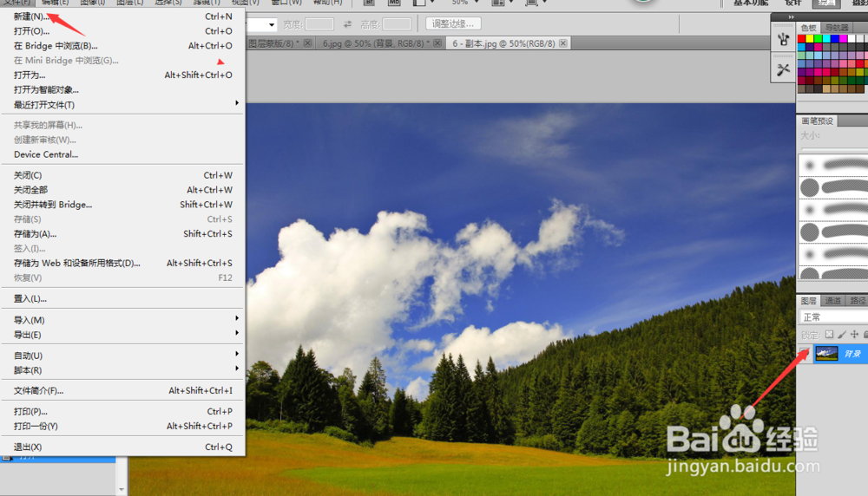Expand 脚本(R) submenu
Screen dimensions: 868x496
pos(237,369)
